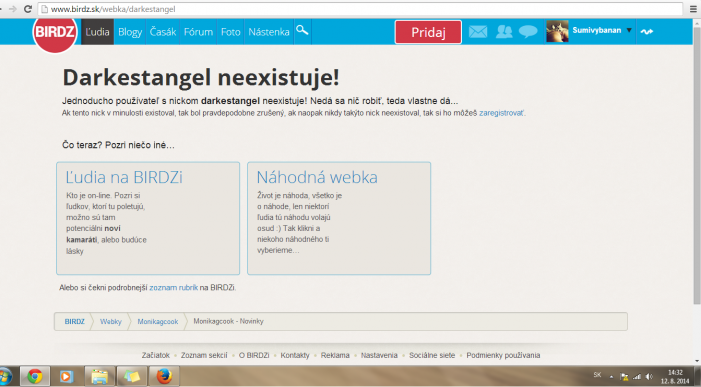Open the Časák menu item
Image resolution: width=701 pixels, height=387 pixels.
point(163,32)
